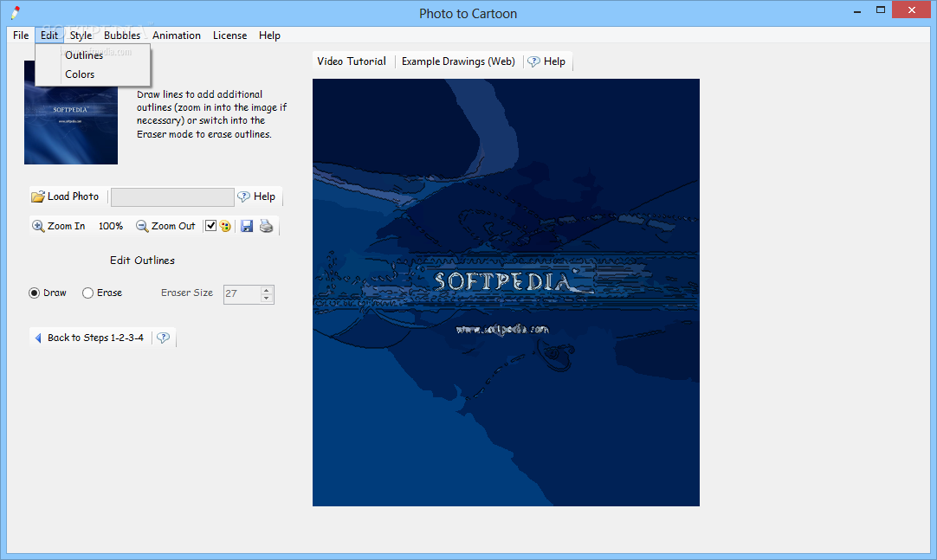Open the Help menu in menu bar

[269, 35]
